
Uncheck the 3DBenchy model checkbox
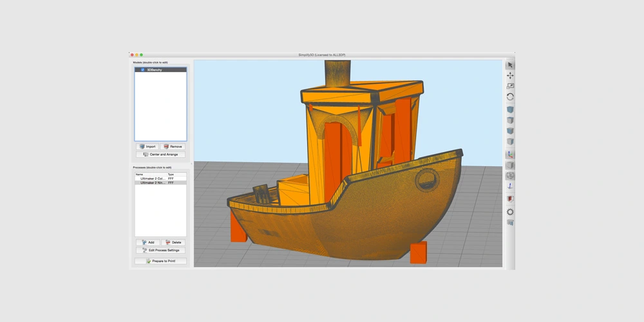[x=142, y=70]
